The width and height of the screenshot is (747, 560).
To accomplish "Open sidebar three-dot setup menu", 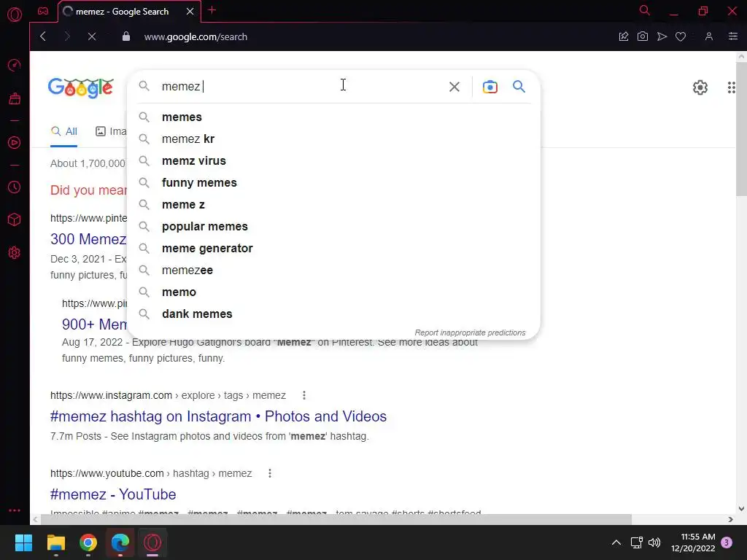I will [15, 510].
